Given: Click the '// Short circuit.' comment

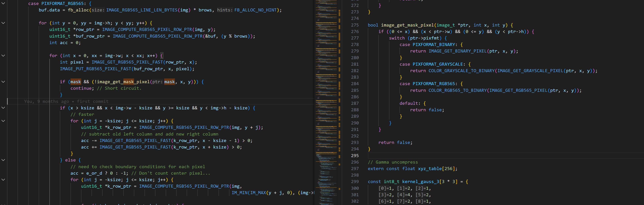Looking at the screenshot, I should point(119,88).
